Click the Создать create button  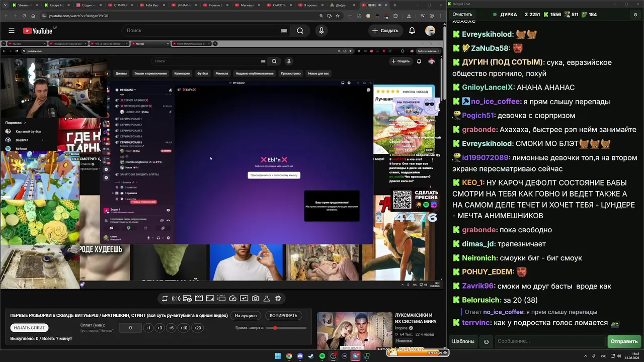point(385,31)
